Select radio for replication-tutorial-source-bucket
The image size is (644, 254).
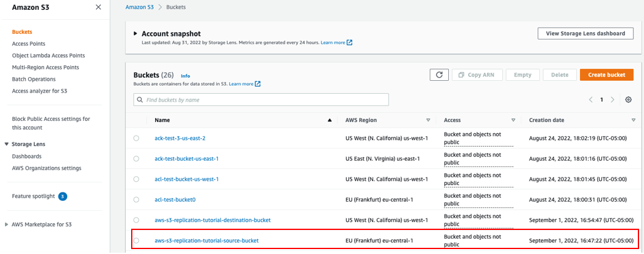(136, 241)
